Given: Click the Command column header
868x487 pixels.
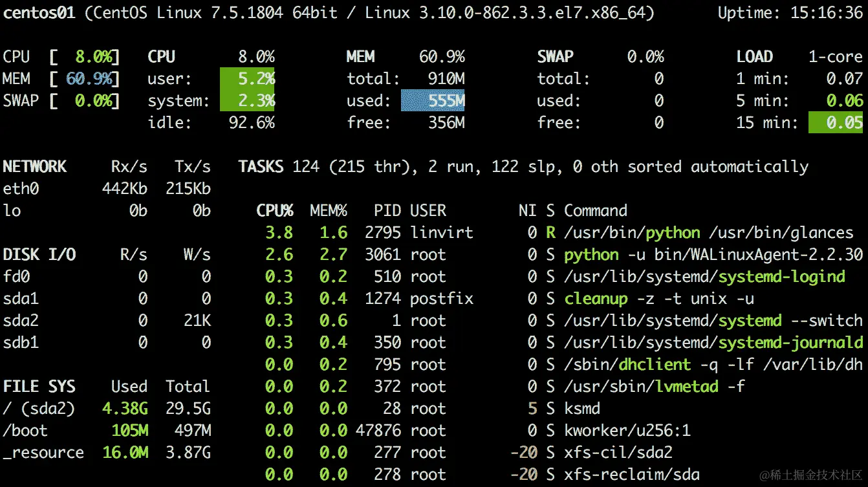Looking at the screenshot, I should click(x=596, y=211).
